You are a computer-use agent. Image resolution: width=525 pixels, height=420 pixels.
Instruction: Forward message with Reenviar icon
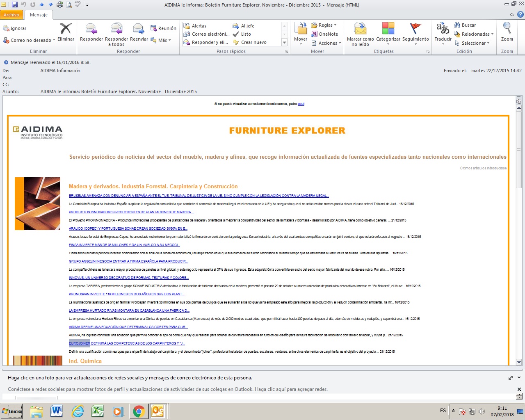click(x=139, y=32)
